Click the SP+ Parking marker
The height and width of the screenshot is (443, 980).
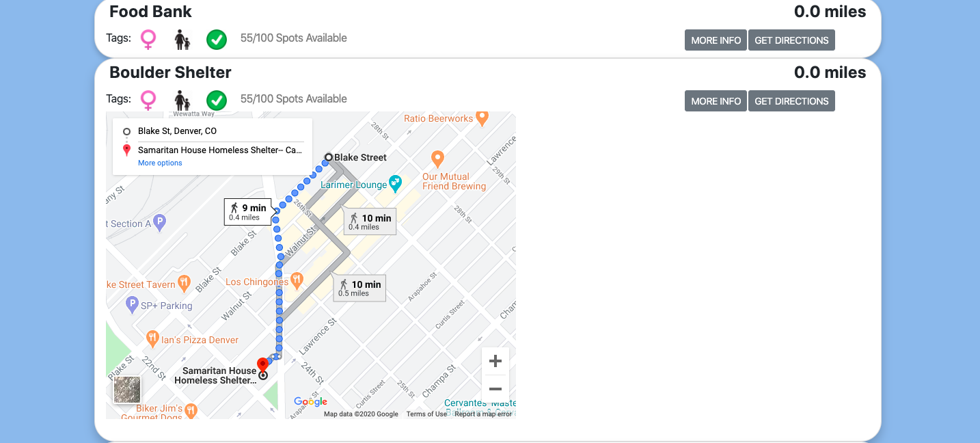click(x=133, y=304)
